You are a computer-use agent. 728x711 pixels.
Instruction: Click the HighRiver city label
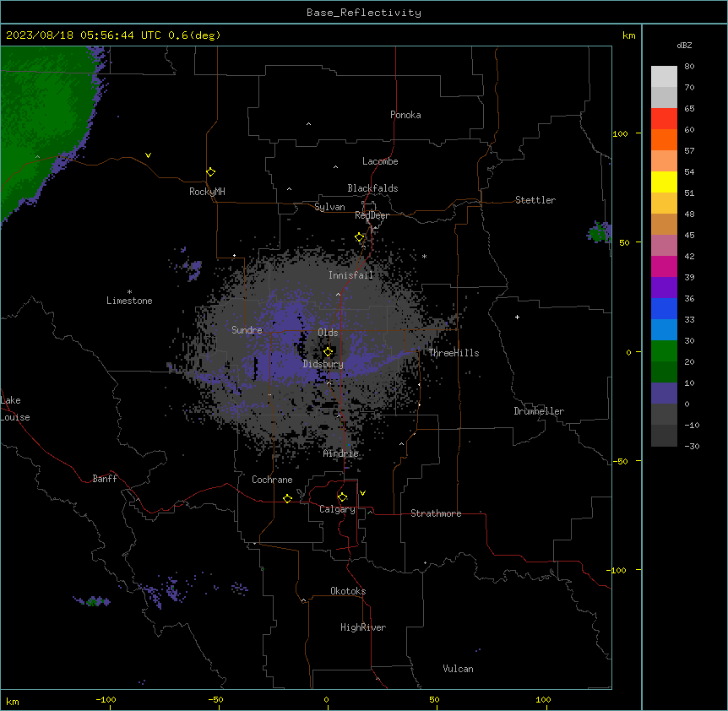(363, 627)
